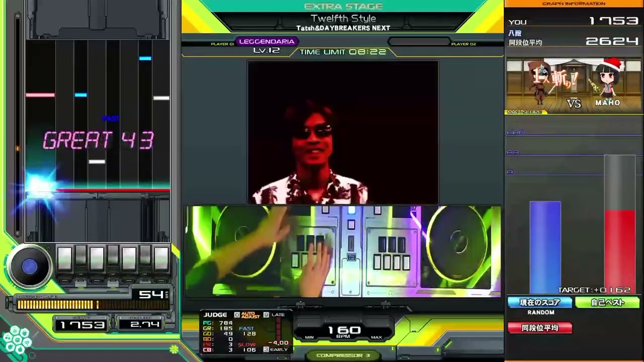Click the -4.00 timing offset value
The height and width of the screenshot is (362, 644).
coord(280,343)
